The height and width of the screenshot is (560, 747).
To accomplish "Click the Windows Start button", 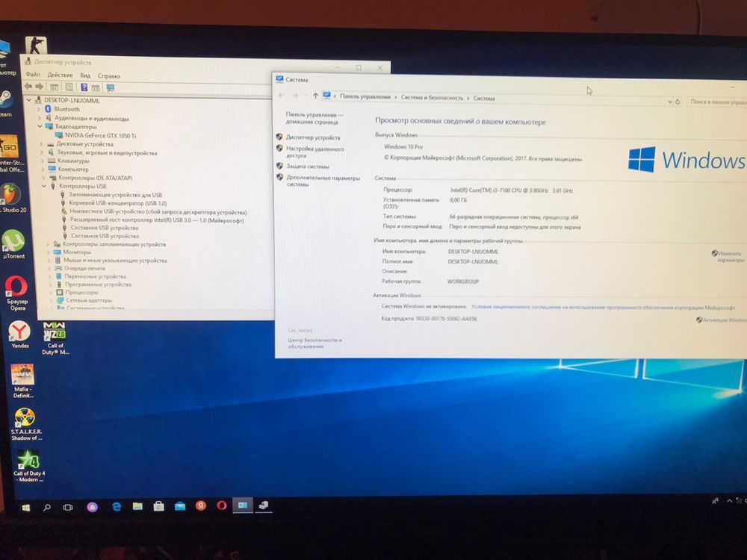I will click(x=25, y=508).
